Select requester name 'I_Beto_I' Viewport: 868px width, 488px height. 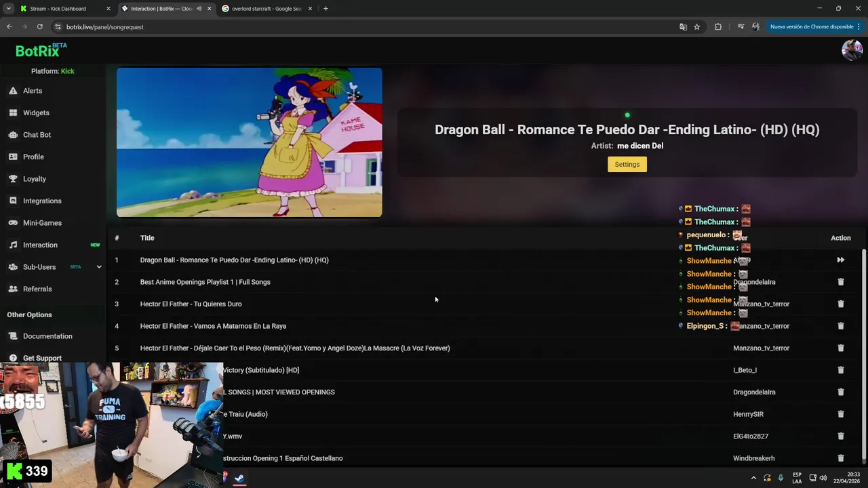(x=745, y=370)
